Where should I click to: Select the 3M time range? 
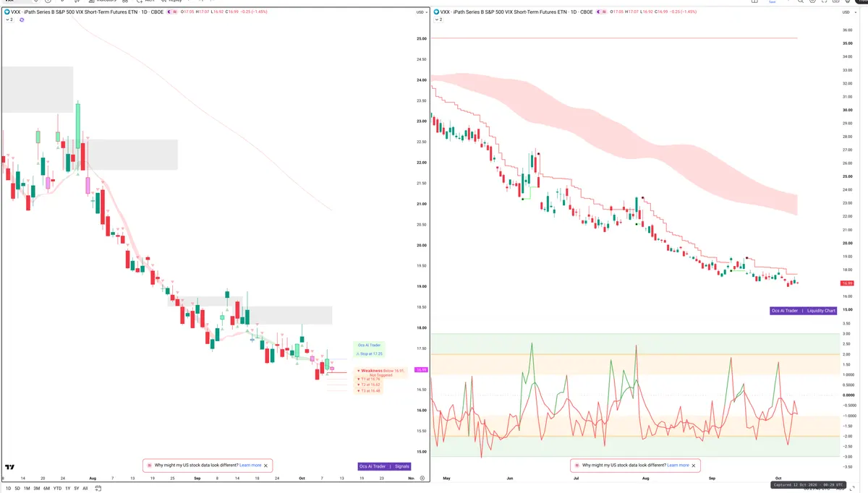(37, 489)
